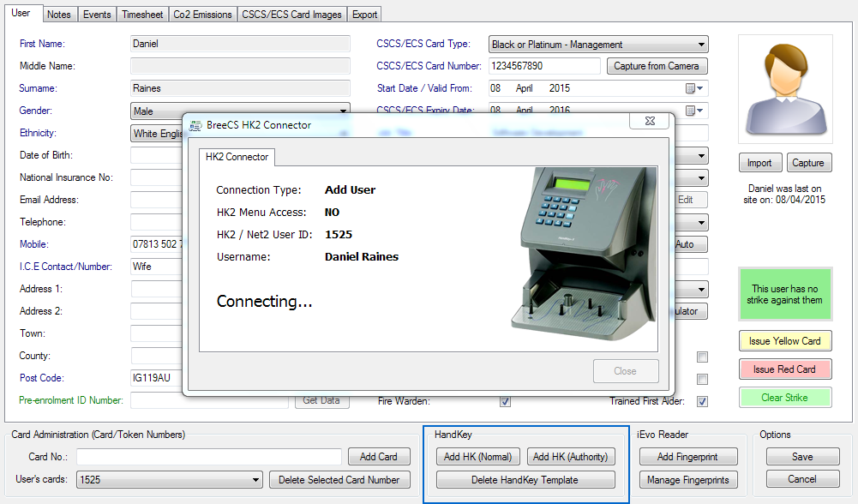Click Add HK (Normal) button
Image resolution: width=858 pixels, height=504 pixels.
tap(477, 457)
